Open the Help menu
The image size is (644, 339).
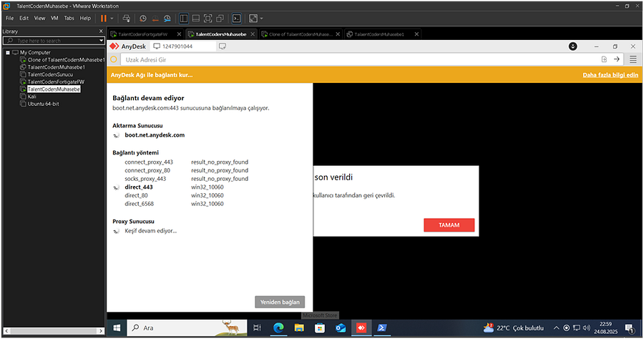coord(85,18)
